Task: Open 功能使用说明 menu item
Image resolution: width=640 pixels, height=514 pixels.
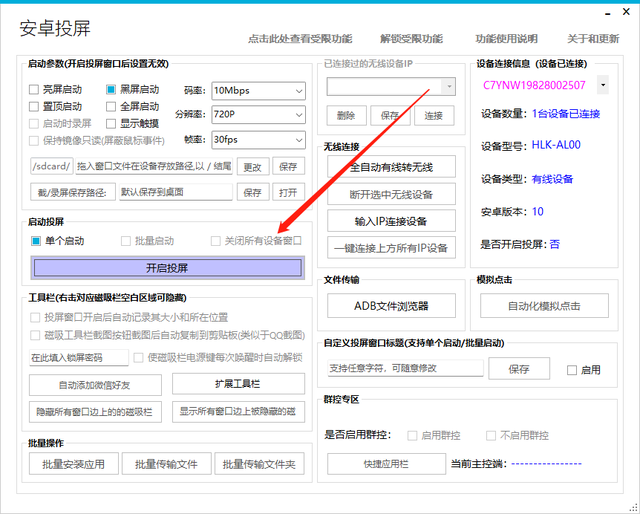Action: [507, 39]
